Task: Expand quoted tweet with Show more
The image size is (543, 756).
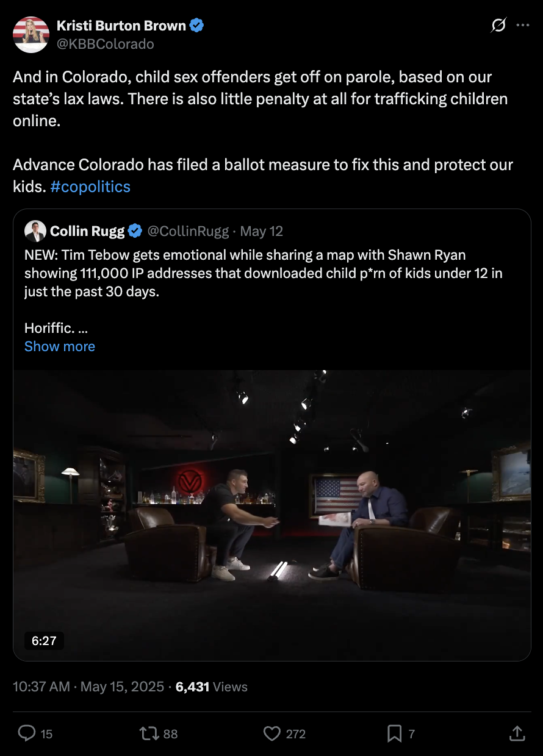Action: pos(60,346)
